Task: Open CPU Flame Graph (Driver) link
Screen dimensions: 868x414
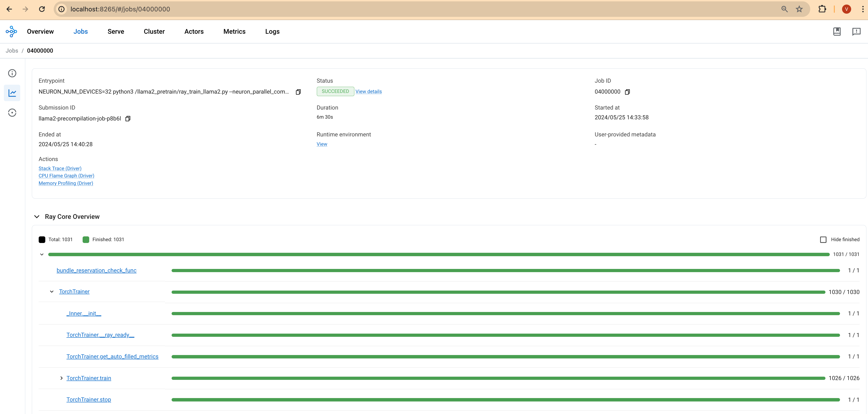Action: coord(66,176)
